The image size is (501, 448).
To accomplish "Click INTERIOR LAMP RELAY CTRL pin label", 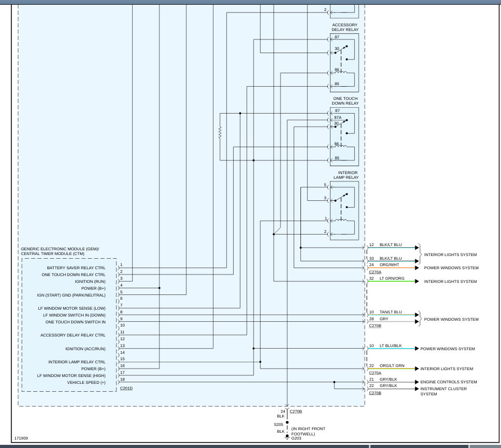I will [77, 362].
